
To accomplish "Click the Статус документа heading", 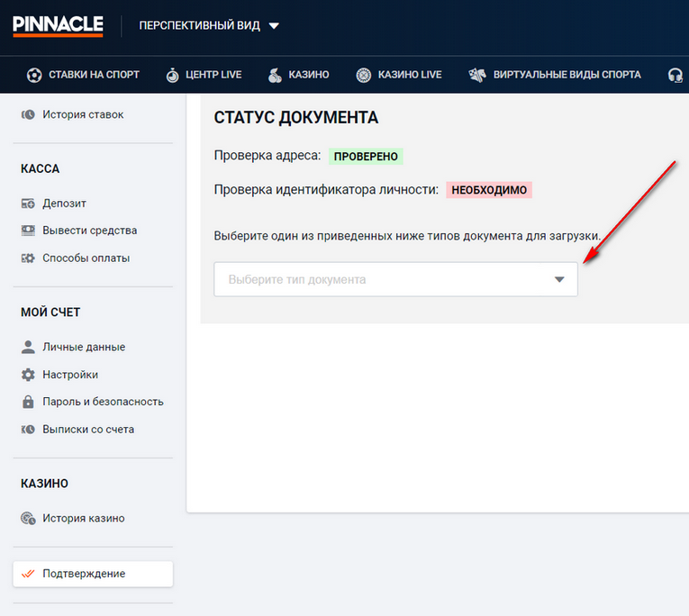I will [x=295, y=118].
